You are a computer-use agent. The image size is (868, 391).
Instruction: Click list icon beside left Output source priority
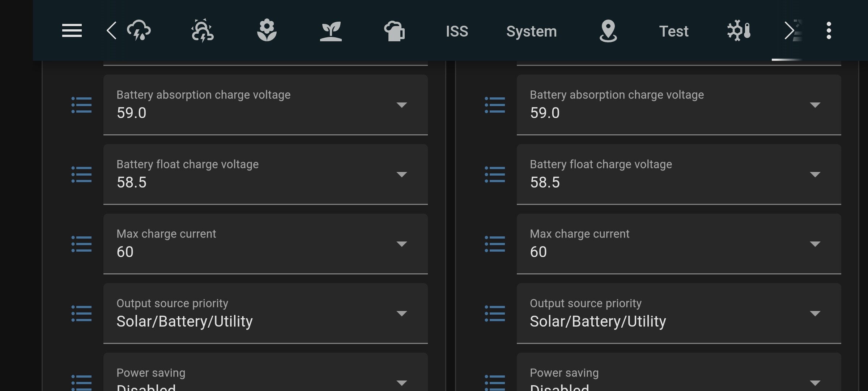[x=81, y=314]
